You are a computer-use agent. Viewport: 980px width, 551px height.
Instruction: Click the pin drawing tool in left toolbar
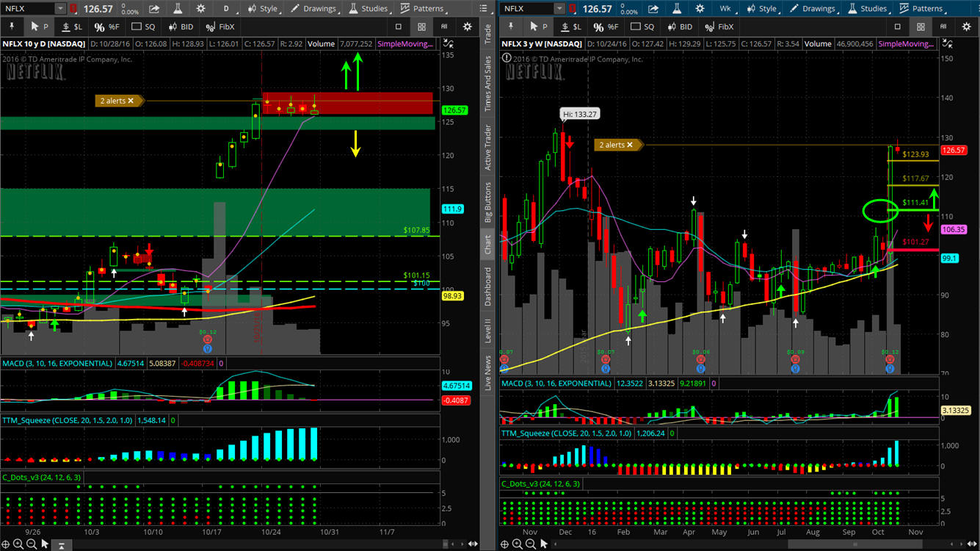(12, 26)
